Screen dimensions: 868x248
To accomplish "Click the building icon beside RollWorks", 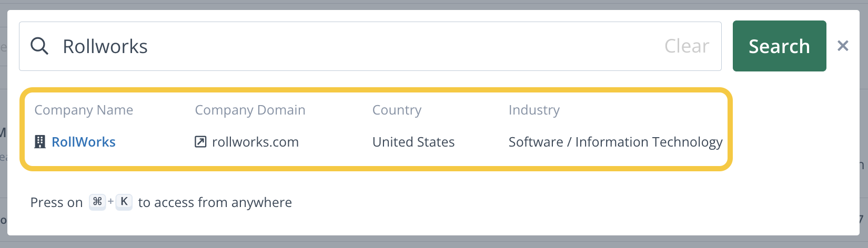I will pos(40,142).
